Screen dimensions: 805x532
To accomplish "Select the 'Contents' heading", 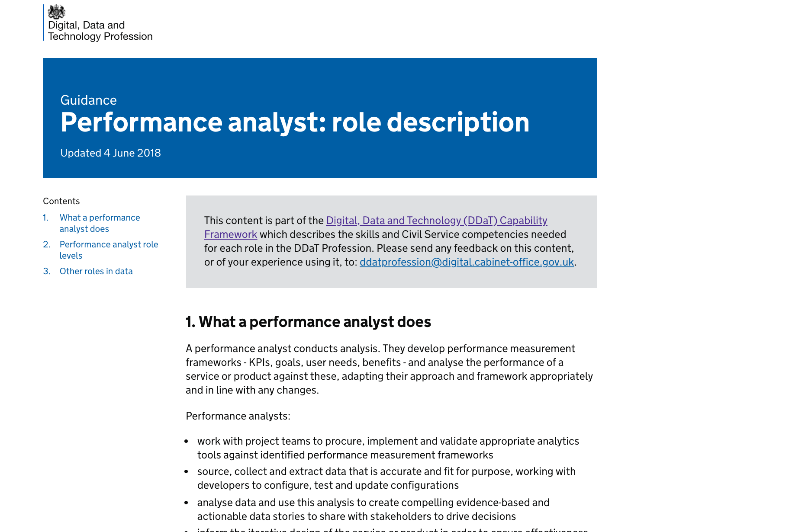I will click(x=61, y=201).
